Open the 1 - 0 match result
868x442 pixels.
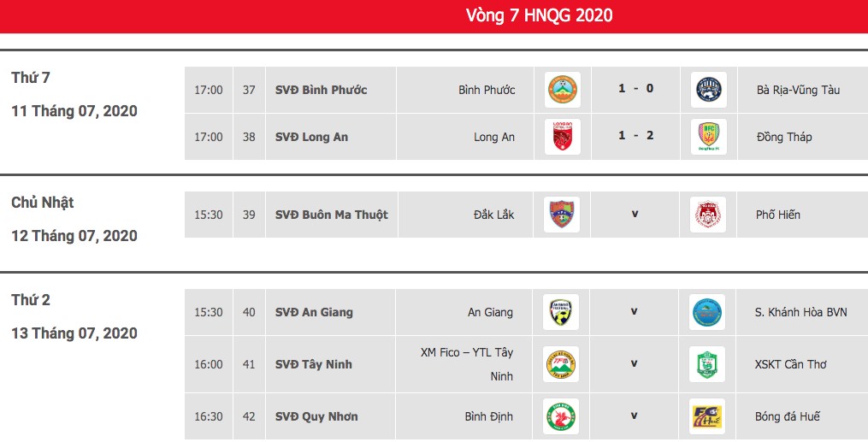635,89
